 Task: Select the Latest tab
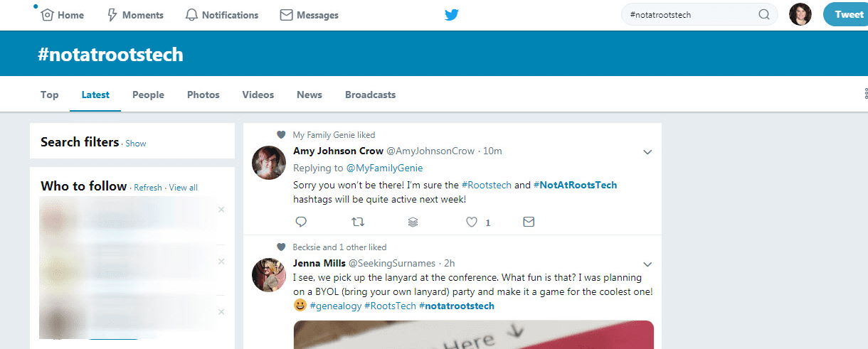pos(95,95)
